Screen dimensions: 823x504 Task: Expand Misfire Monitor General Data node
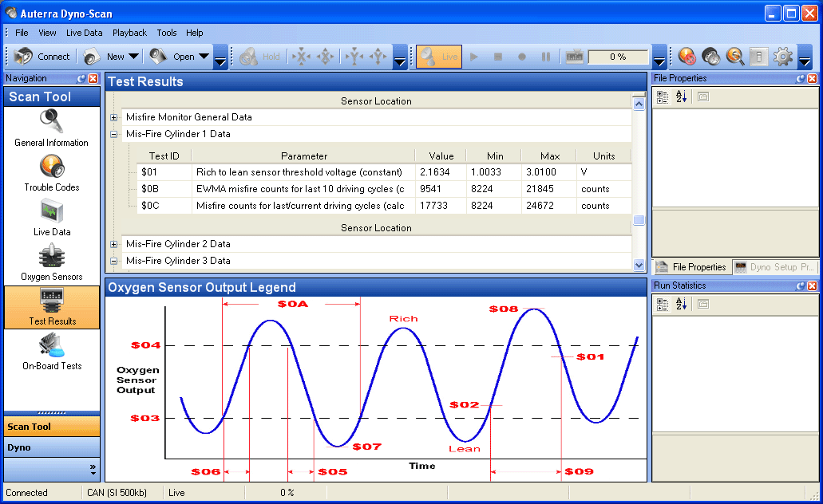click(x=113, y=117)
